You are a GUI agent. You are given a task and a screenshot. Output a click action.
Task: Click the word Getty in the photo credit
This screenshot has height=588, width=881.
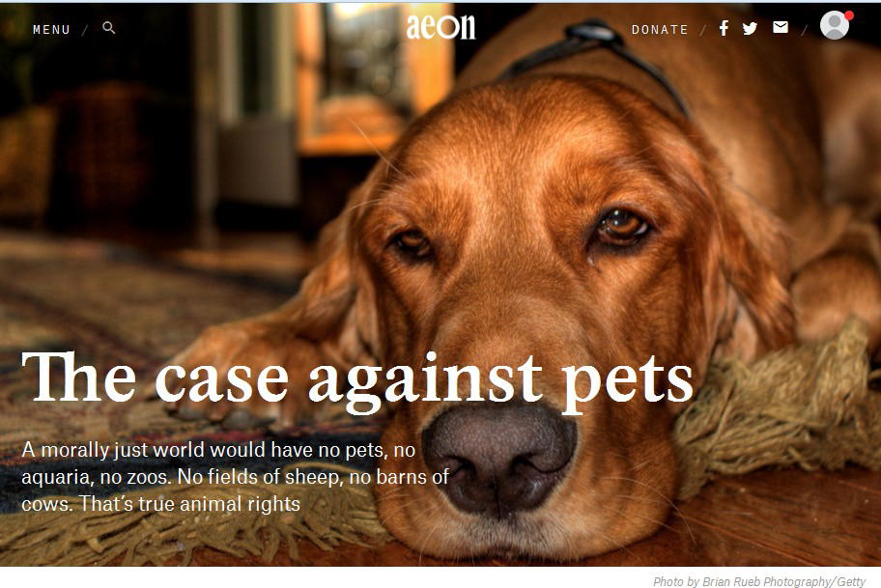click(850, 582)
